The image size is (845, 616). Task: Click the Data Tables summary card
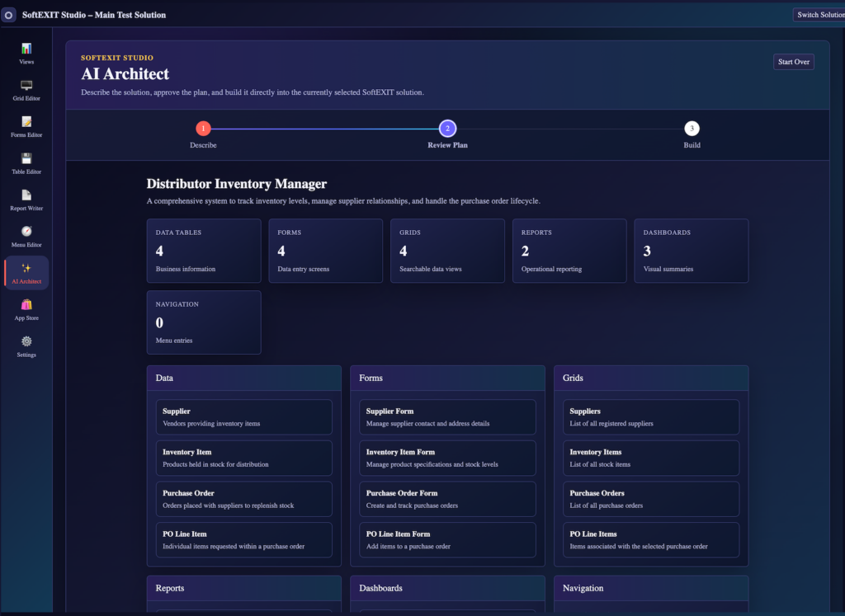click(x=204, y=251)
